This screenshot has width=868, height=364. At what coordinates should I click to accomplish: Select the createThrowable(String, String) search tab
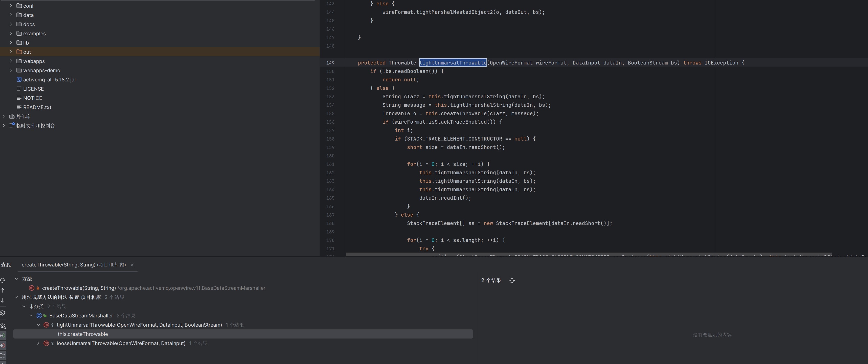click(x=73, y=265)
